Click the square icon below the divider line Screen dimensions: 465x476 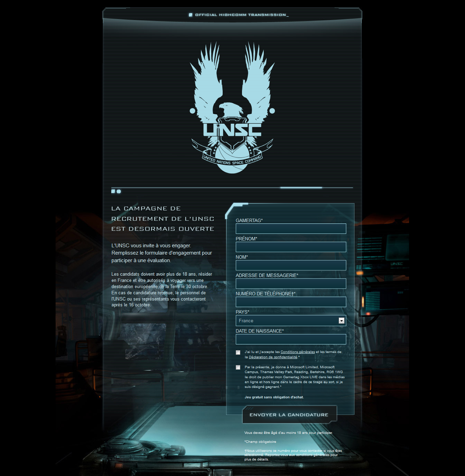(113, 191)
